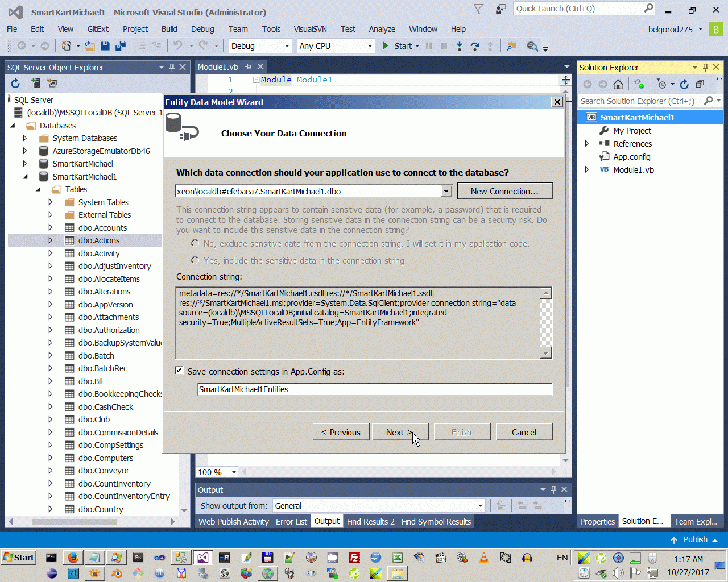Viewport: 728px width, 582px height.
Task: Open the VisualSVN menu
Action: click(x=310, y=29)
